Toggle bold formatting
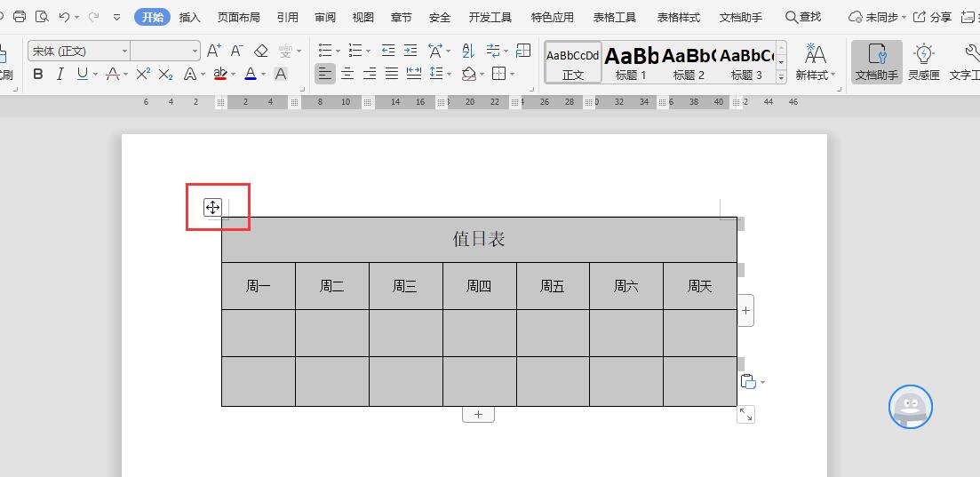Image resolution: width=980 pixels, height=477 pixels. [x=38, y=75]
